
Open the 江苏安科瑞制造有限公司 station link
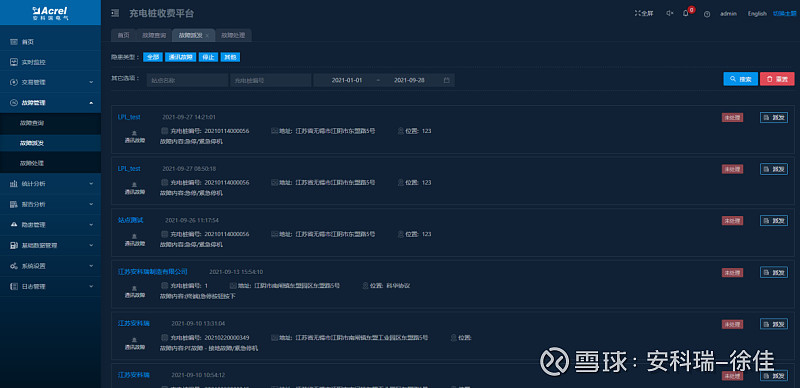(153, 272)
